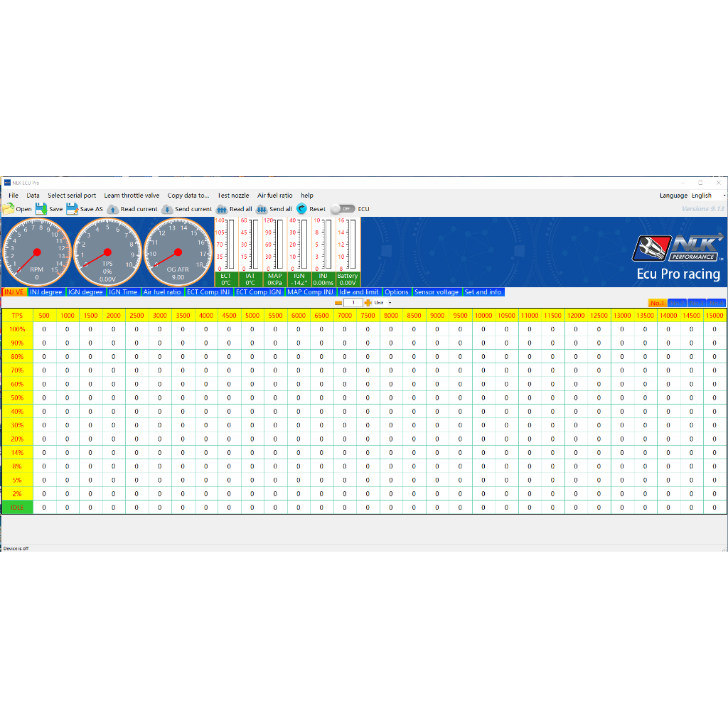Increase the value with orange plus button
Screen dimensions: 728x728
click(368, 303)
